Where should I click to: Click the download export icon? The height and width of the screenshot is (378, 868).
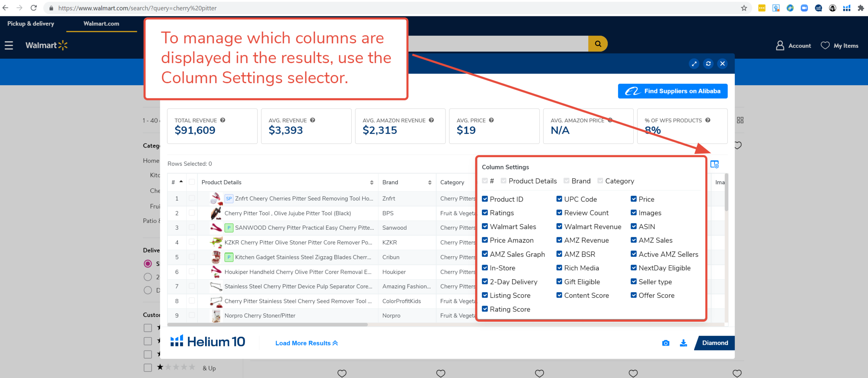(683, 343)
